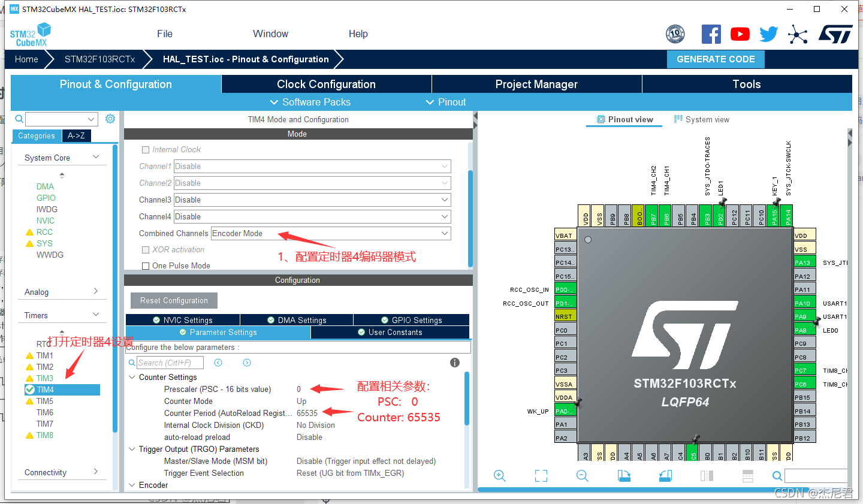863x504 pixels.
Task: Fit the chip view to screen
Action: [541, 476]
